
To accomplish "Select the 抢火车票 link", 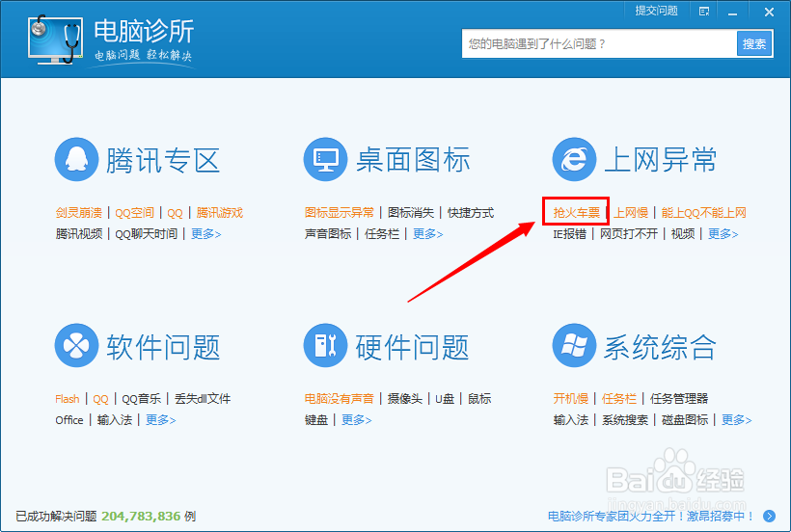I will [576, 213].
